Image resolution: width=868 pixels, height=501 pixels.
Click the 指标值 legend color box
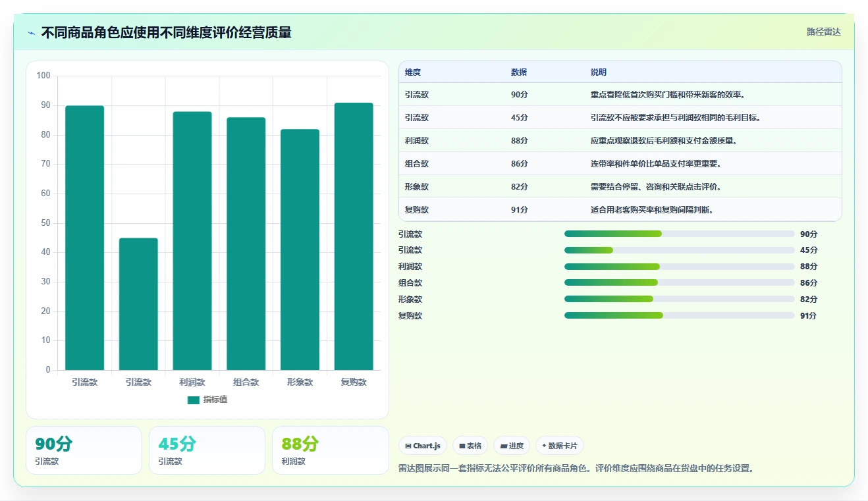(x=193, y=400)
